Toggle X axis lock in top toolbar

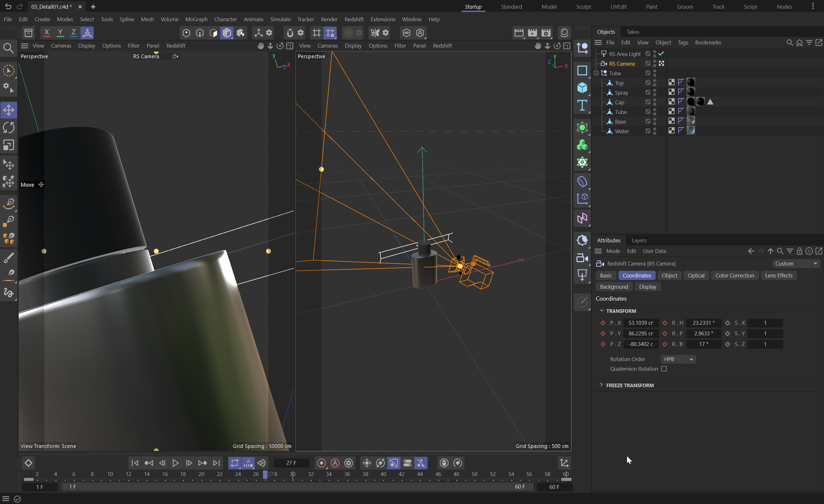pos(46,33)
